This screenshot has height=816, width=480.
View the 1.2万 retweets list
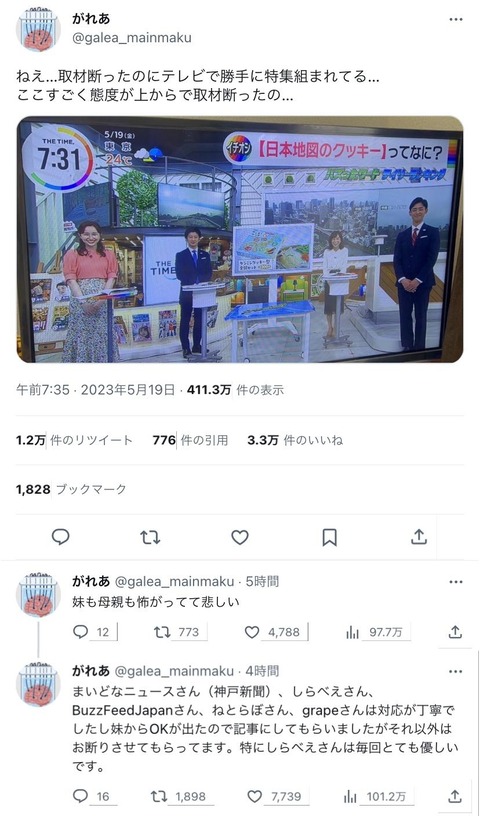coord(74,440)
